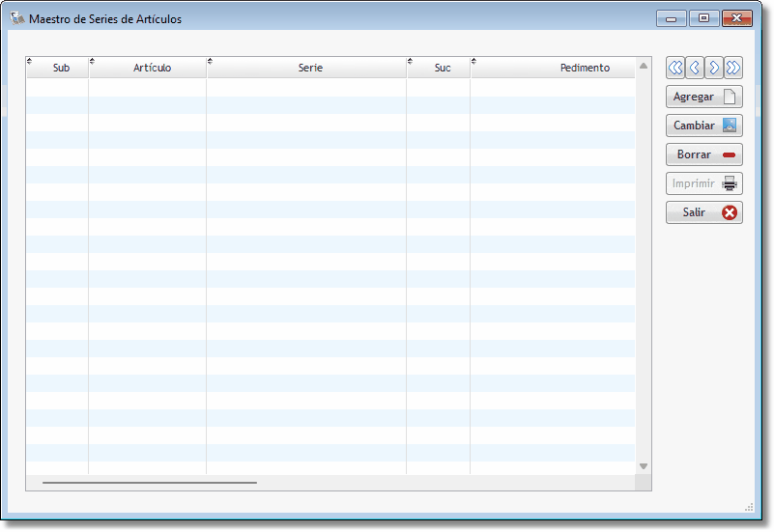This screenshot has width=774, height=532.
Task: Jump to the last record using the double-right arrow
Action: [x=733, y=68]
